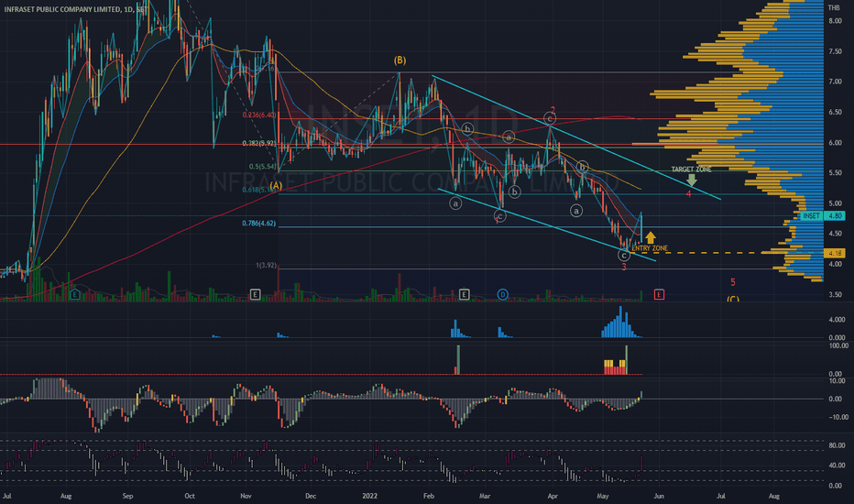Click the INSET 4.80 price label
Viewport: 854px width, 504px height.
(823, 215)
